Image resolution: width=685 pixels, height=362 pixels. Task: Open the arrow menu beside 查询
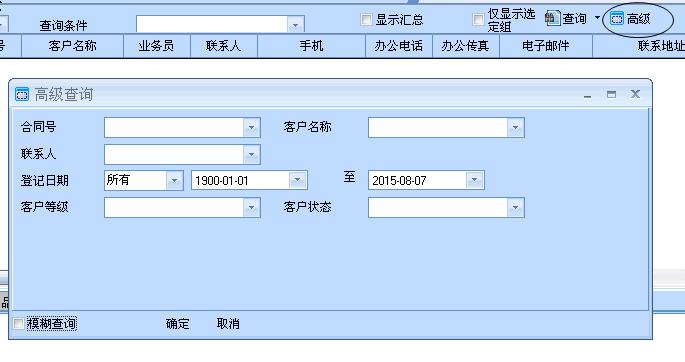(597, 18)
